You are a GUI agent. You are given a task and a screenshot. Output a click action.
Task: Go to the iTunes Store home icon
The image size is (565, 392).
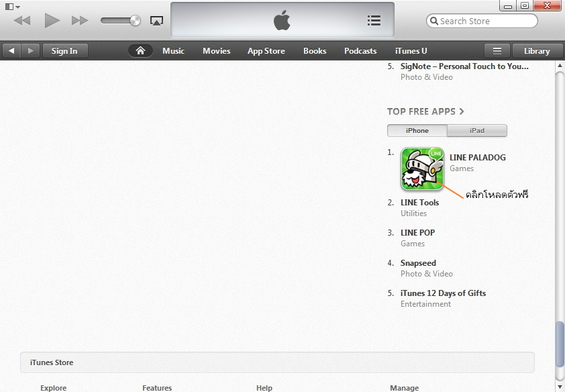click(140, 51)
